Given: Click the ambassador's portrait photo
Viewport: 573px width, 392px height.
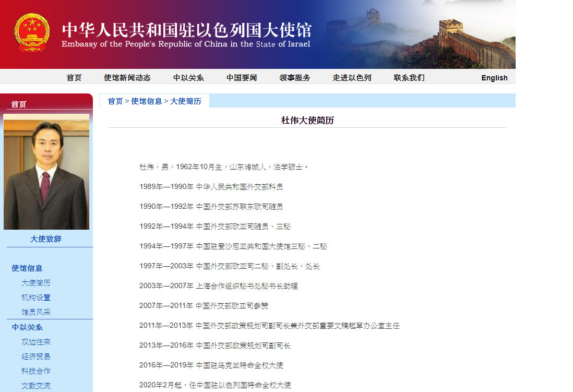Looking at the screenshot, I should pos(46,172).
